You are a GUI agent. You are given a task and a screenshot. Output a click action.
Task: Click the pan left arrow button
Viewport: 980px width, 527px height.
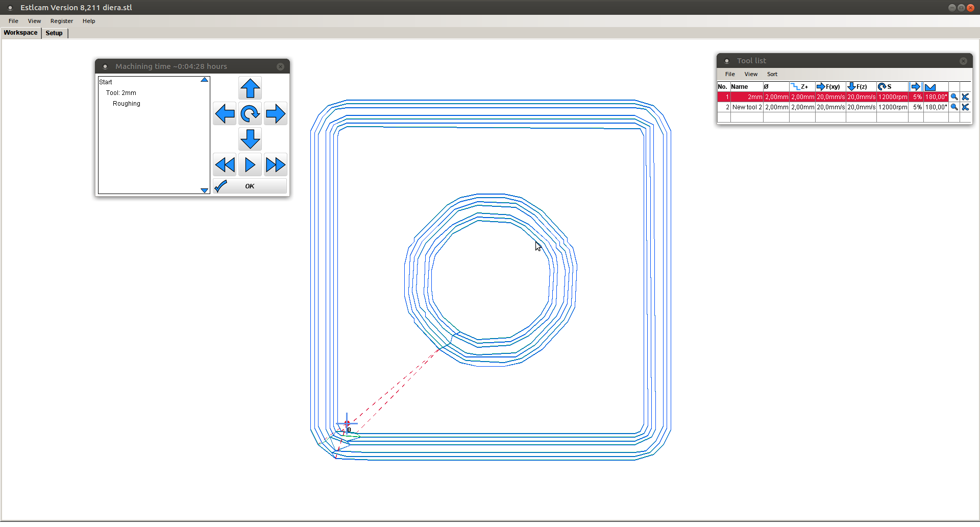[x=225, y=114]
